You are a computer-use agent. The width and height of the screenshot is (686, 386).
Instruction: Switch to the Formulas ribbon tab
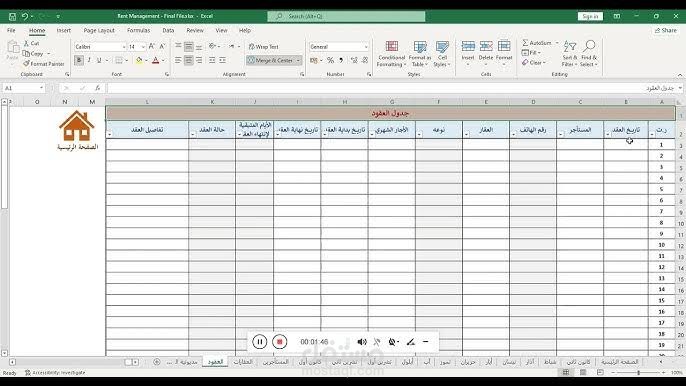pos(138,30)
